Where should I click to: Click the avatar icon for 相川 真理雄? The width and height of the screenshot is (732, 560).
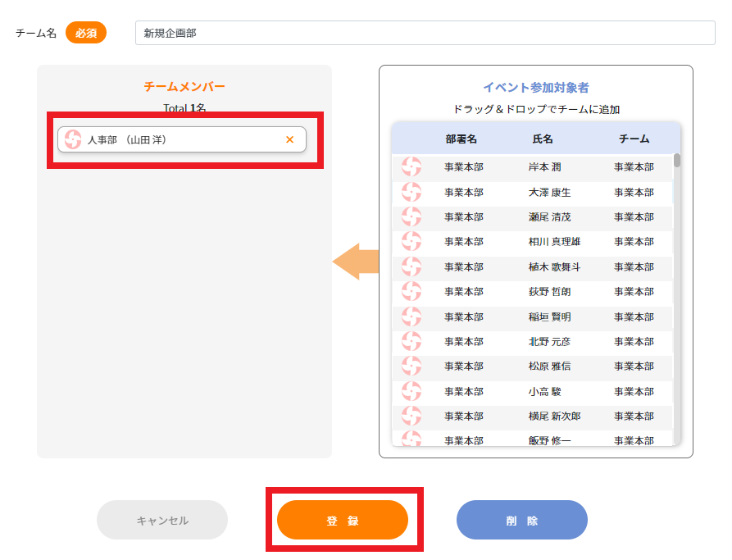pos(411,242)
